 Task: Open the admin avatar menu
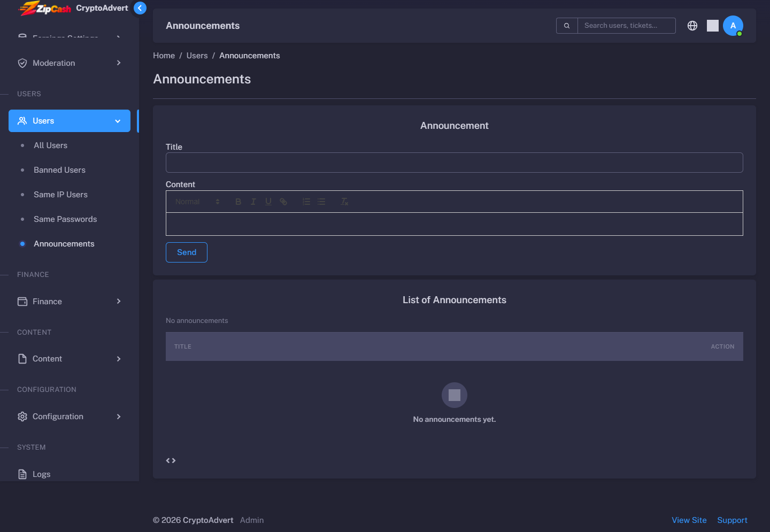733,26
